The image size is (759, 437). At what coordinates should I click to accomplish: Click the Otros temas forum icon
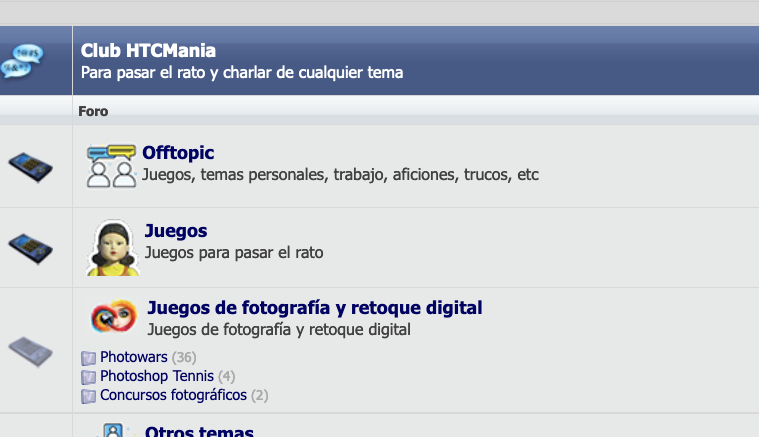tap(113, 430)
